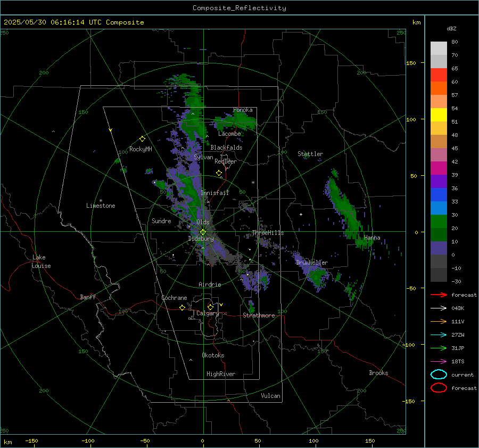Viewport: 479px width, 448px height.
Task: Click the yellow diamond marker beside RockyMH
Action: point(142,139)
